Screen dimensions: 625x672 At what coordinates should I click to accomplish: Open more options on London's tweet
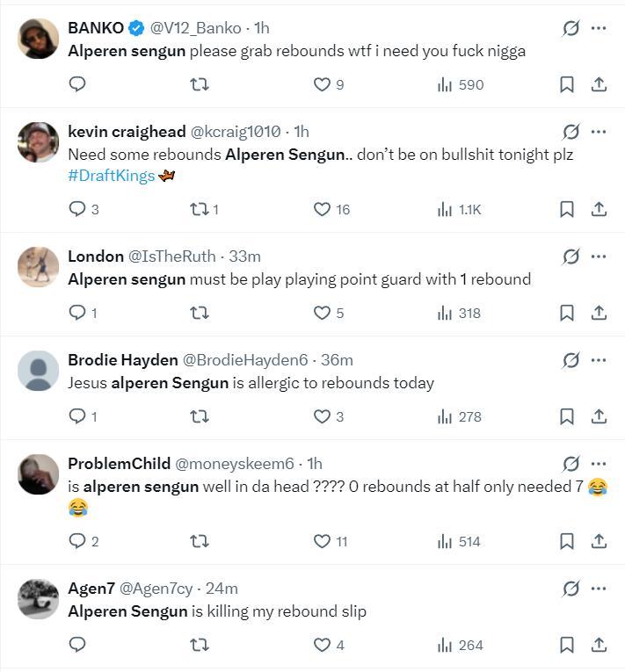[599, 257]
